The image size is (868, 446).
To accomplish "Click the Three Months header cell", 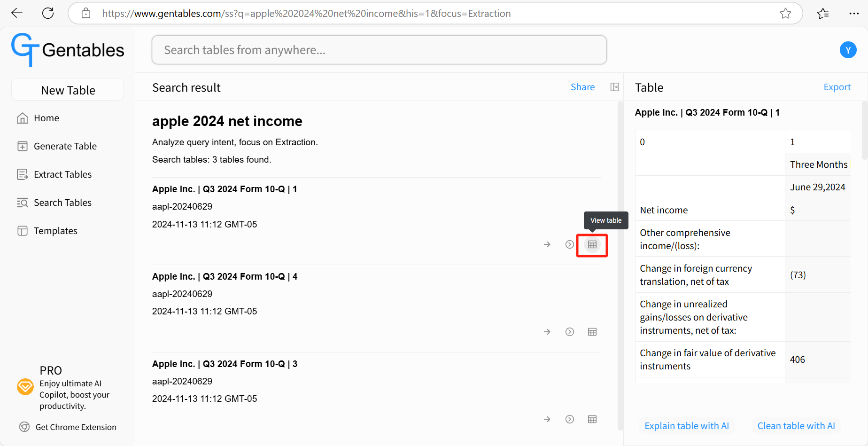I will coord(818,164).
